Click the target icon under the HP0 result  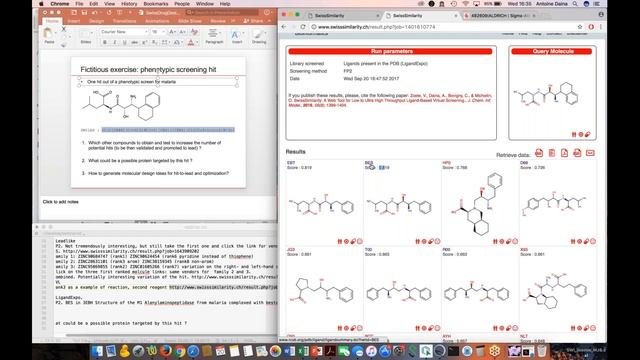pyautogui.click(x=502, y=241)
